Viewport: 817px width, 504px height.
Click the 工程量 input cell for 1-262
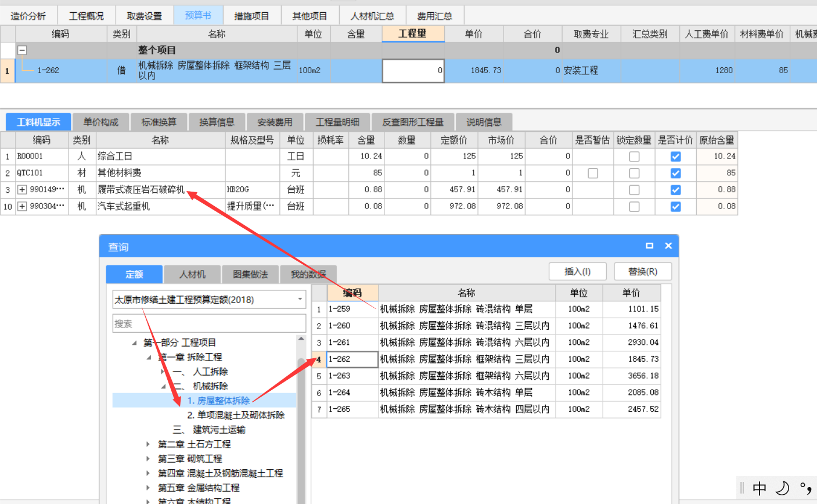click(x=413, y=70)
